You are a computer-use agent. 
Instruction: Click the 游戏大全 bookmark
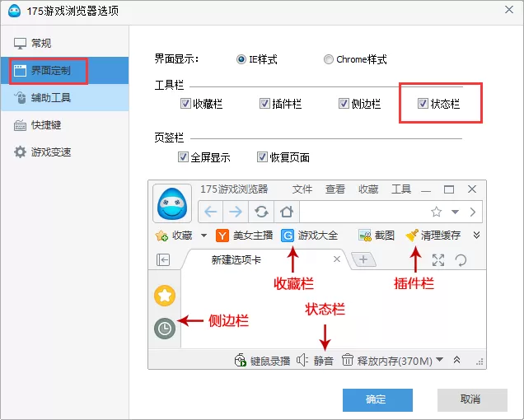pos(310,236)
